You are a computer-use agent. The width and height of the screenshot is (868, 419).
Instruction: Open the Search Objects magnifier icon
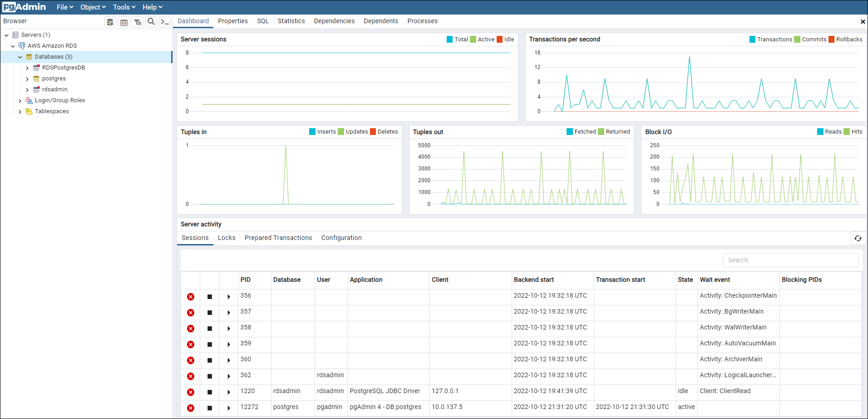[x=151, y=22]
